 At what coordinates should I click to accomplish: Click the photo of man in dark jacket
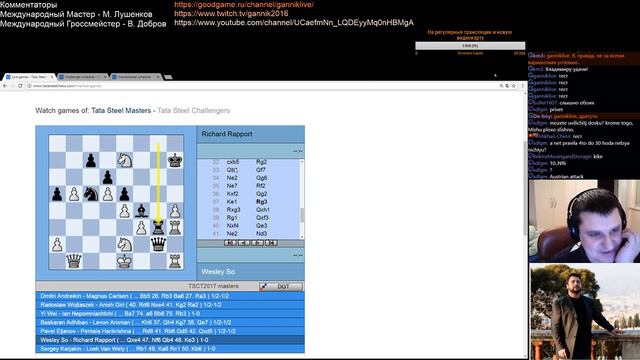tap(585, 311)
